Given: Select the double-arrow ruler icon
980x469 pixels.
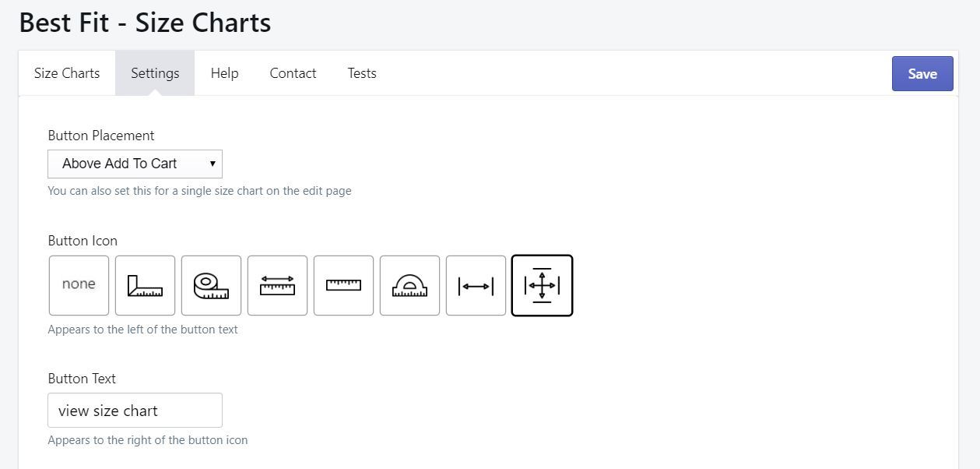Looking at the screenshot, I should click(277, 285).
